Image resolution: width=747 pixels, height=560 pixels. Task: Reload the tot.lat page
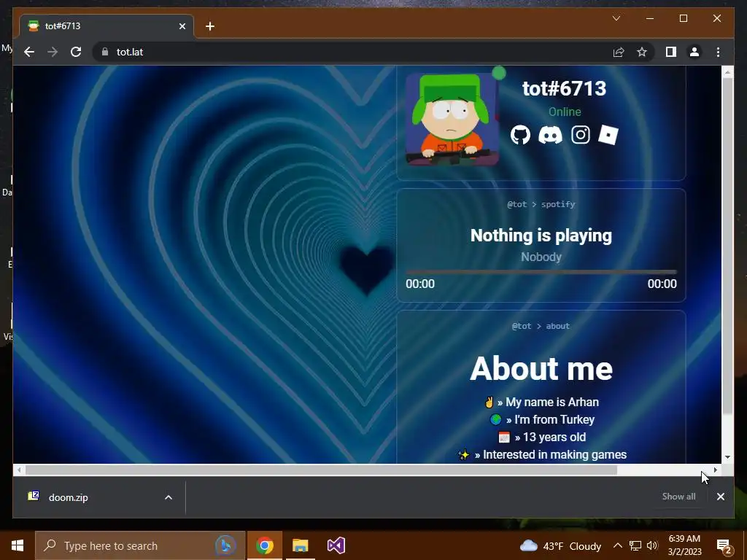pos(76,52)
